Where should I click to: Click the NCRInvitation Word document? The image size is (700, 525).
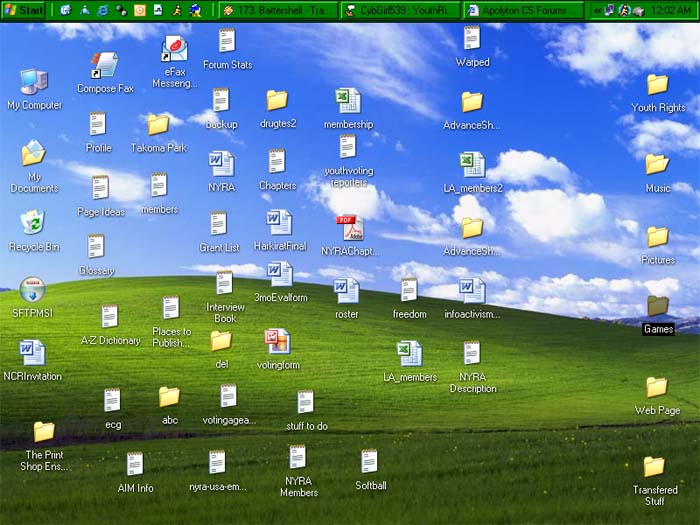click(32, 353)
